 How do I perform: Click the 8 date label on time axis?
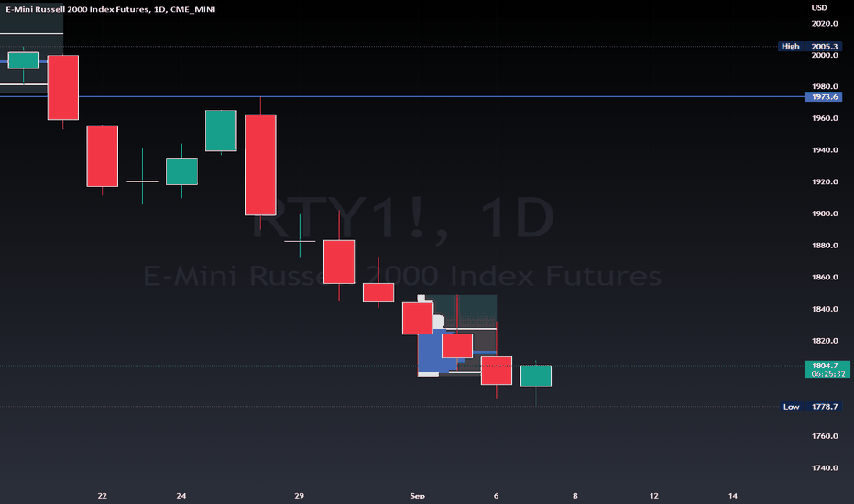(x=575, y=495)
